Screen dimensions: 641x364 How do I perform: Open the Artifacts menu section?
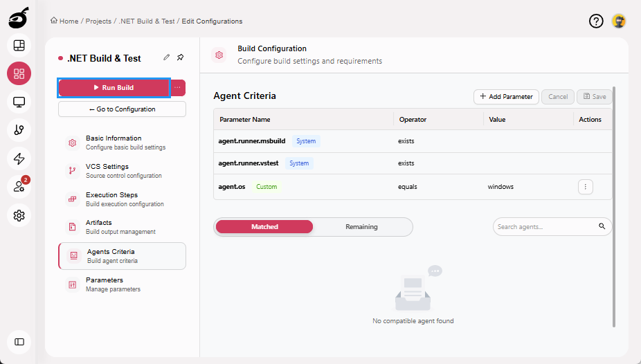pyautogui.click(x=99, y=227)
